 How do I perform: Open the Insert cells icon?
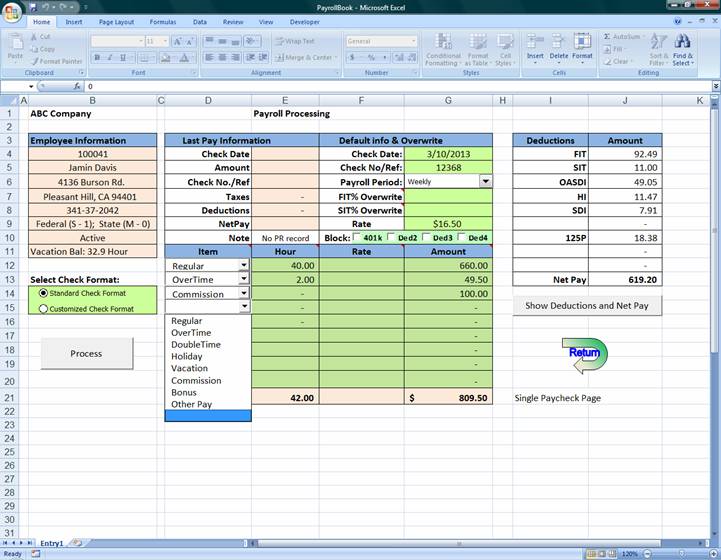click(535, 43)
